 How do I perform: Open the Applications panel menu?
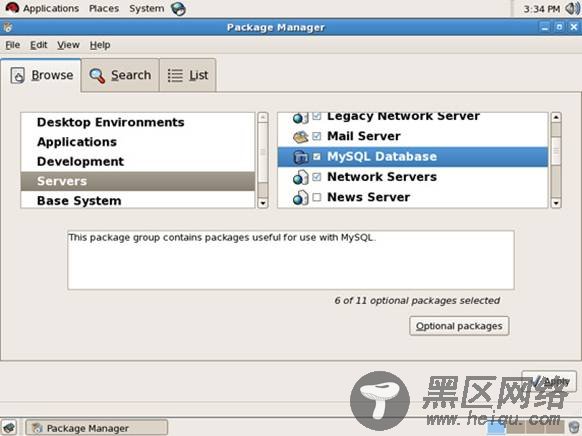(51, 8)
